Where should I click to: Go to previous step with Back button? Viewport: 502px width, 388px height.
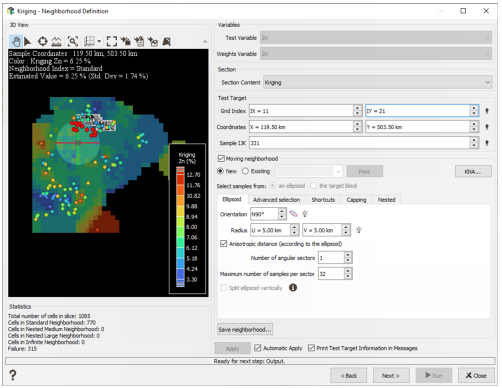[349, 376]
